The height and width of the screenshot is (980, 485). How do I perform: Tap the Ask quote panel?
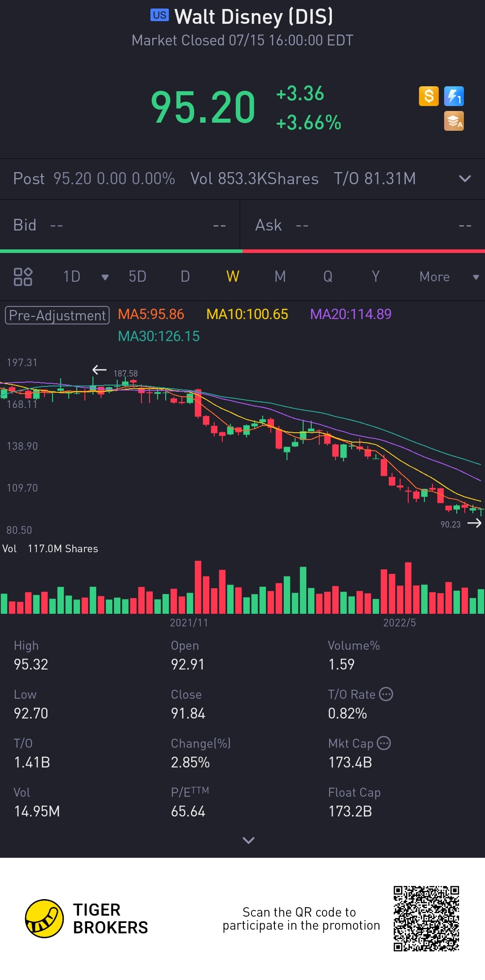pyautogui.click(x=363, y=225)
